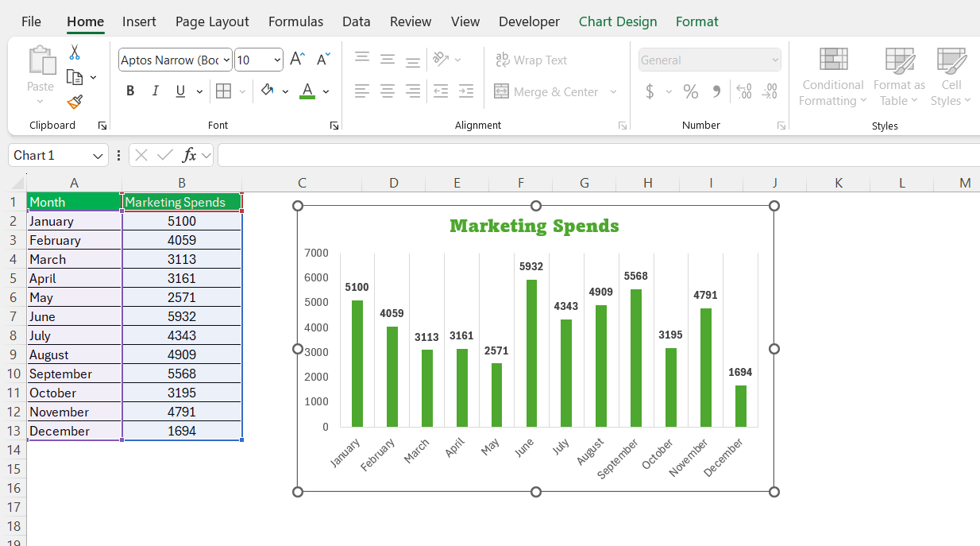980x546 pixels.
Task: Open Font Color dropdown arrow
Action: tap(326, 92)
